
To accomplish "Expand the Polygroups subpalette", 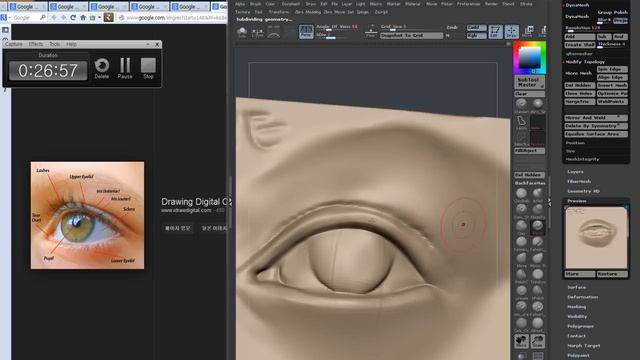I will click(580, 327).
